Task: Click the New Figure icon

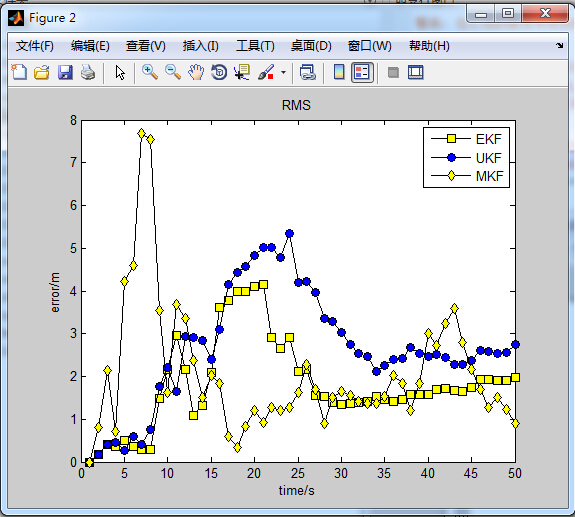Action: (x=19, y=72)
